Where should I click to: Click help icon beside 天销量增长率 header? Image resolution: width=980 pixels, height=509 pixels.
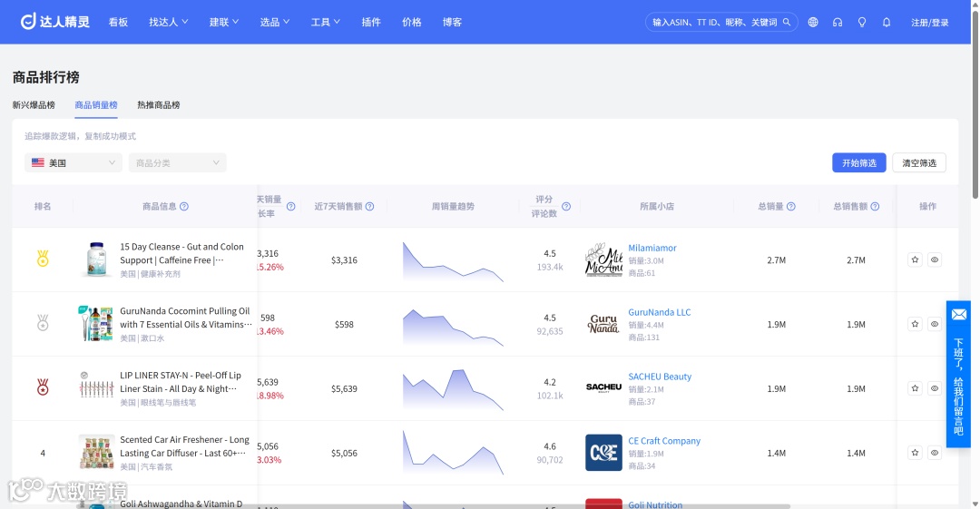coord(290,206)
